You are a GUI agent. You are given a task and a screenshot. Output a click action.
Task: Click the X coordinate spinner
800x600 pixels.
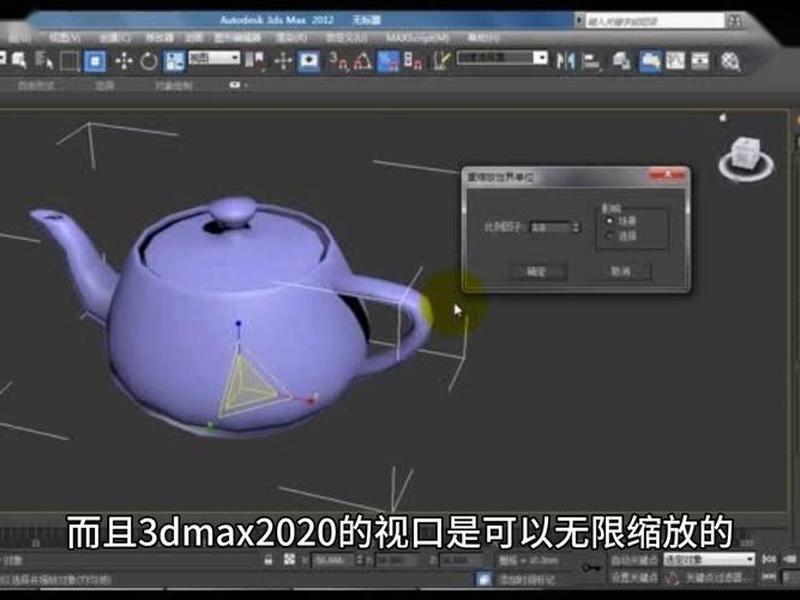pos(360,561)
